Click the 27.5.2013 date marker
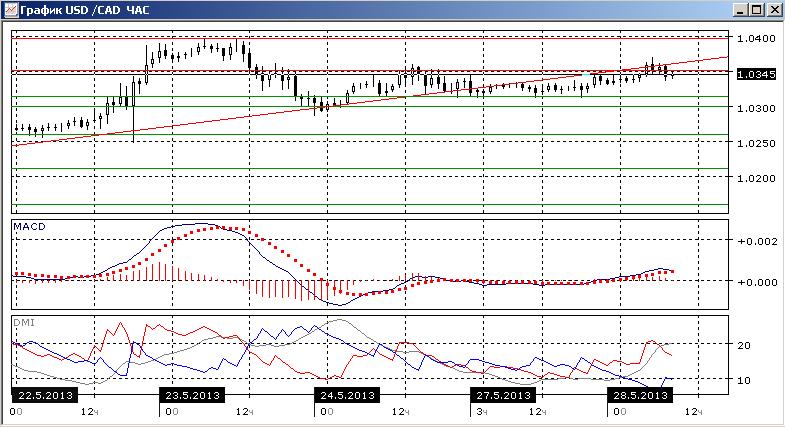 (503, 395)
